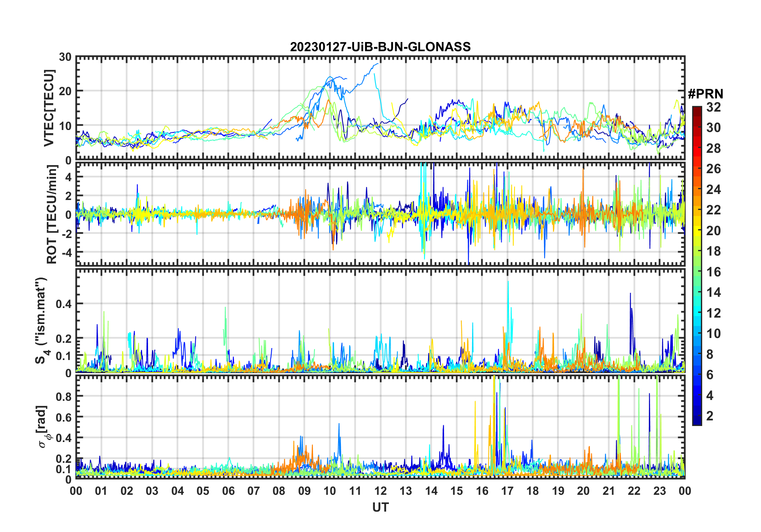Pick the orange region near PRN 24 on colorbar

(697, 190)
